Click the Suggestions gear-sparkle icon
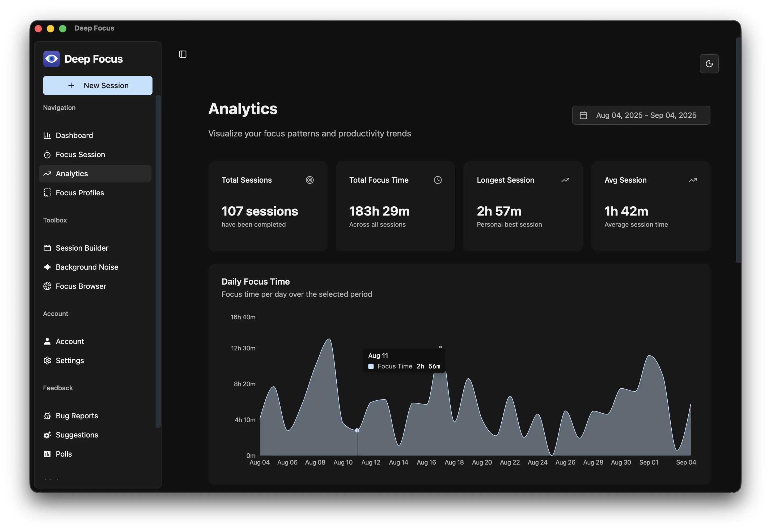771x532 pixels. pyautogui.click(x=47, y=435)
